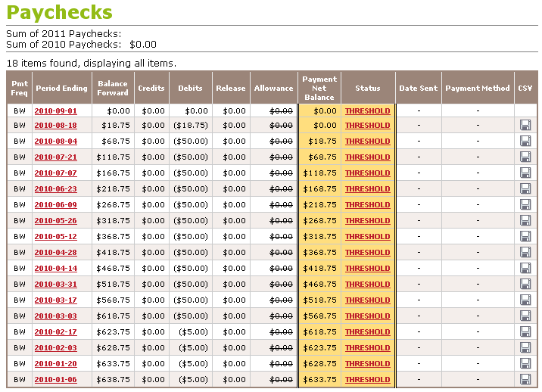Click the CSV disk icon for 2010-04-28
The width and height of the screenshot is (542, 392).
pos(525,253)
